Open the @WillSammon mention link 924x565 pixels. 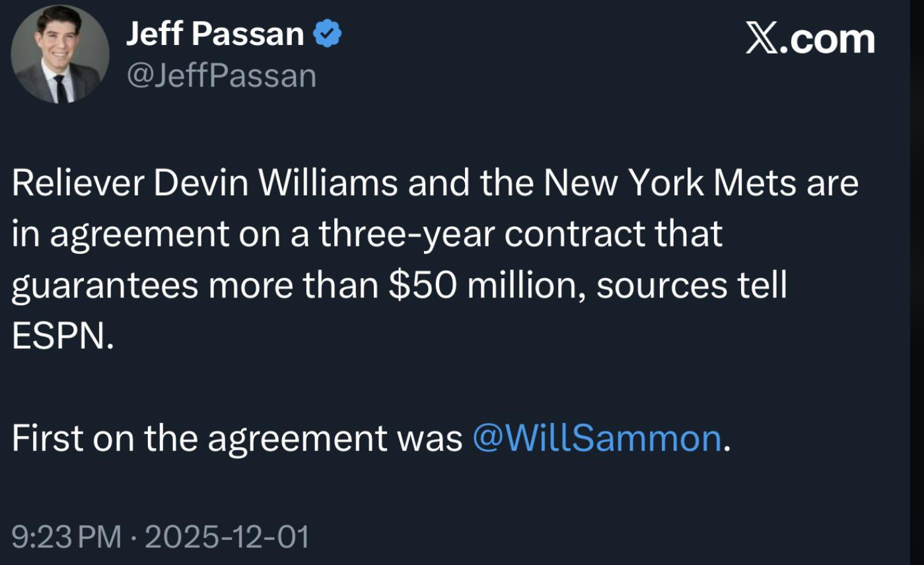coord(597,438)
